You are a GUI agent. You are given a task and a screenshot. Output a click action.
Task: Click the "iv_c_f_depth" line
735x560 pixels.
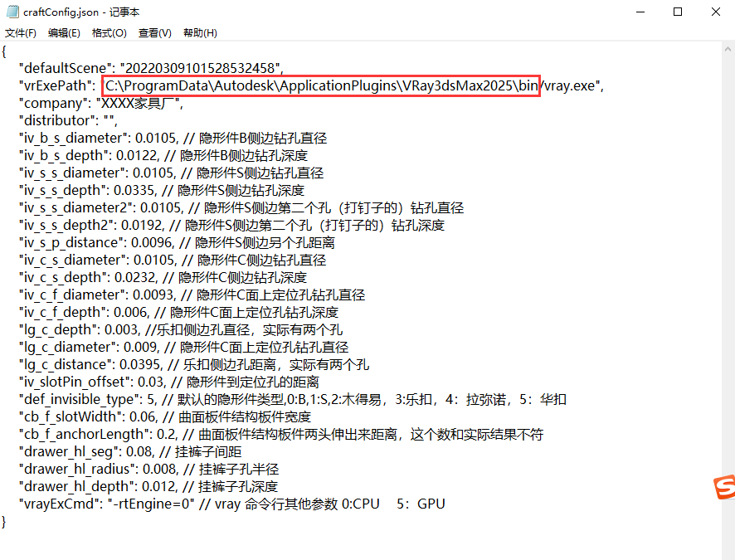(x=178, y=312)
